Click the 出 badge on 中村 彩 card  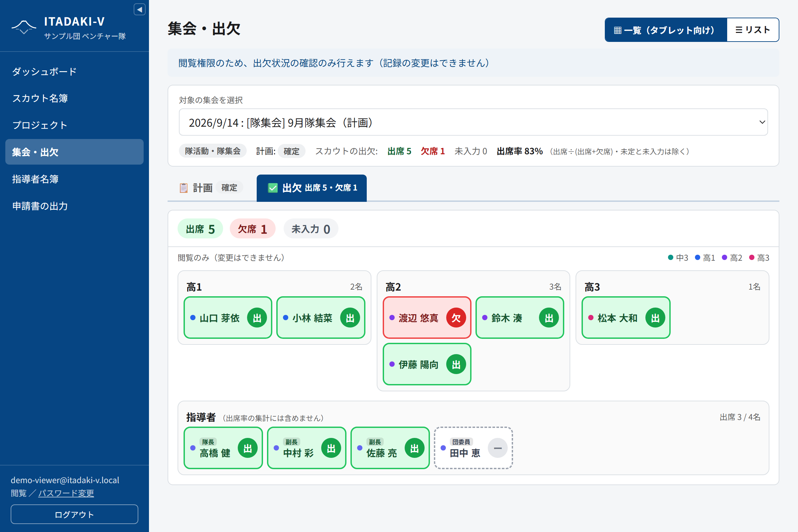click(331, 448)
